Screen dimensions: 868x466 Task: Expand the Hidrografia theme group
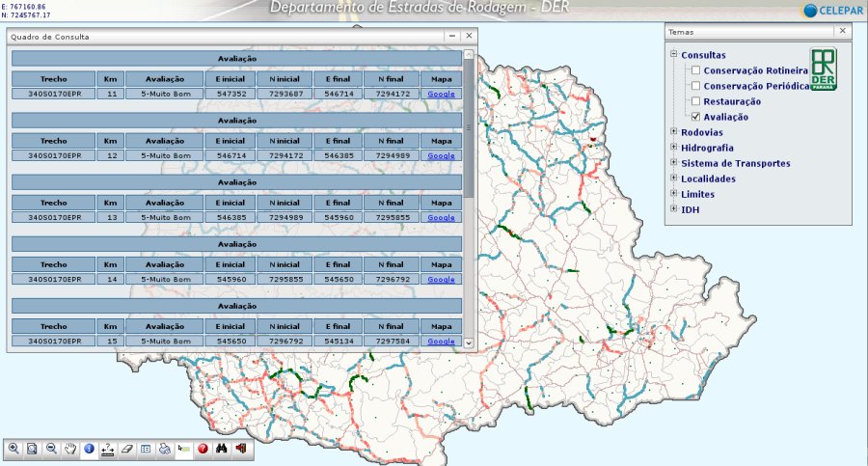pos(673,148)
